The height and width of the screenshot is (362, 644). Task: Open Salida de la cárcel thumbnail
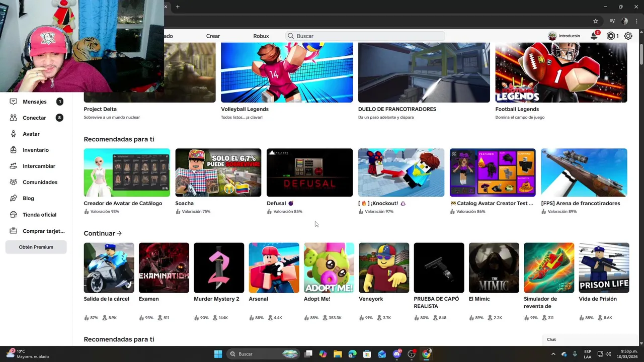click(x=109, y=267)
